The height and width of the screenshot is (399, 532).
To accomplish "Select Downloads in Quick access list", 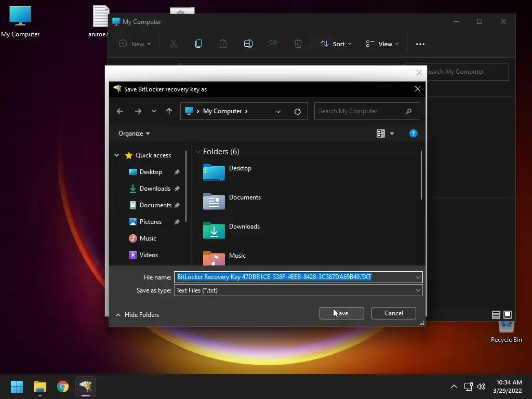I will (155, 189).
